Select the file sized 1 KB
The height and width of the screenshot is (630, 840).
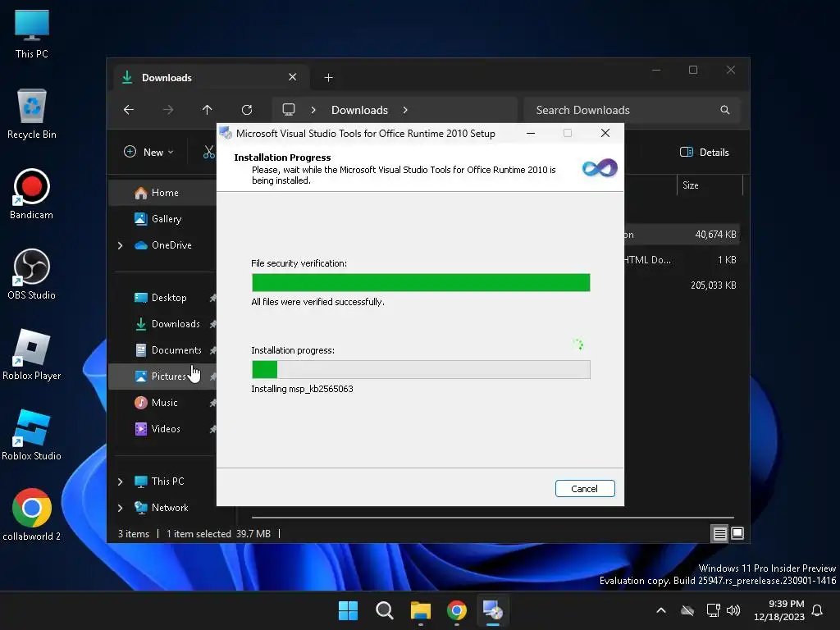(682, 260)
